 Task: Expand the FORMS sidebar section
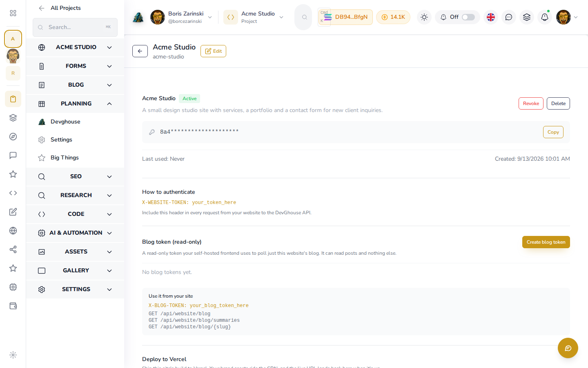[75, 66]
